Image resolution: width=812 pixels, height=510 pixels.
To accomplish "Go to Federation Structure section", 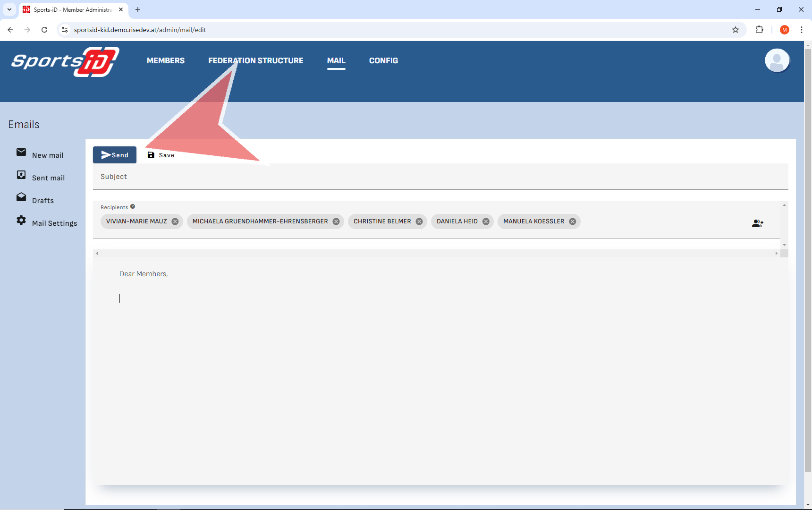I will [255, 60].
